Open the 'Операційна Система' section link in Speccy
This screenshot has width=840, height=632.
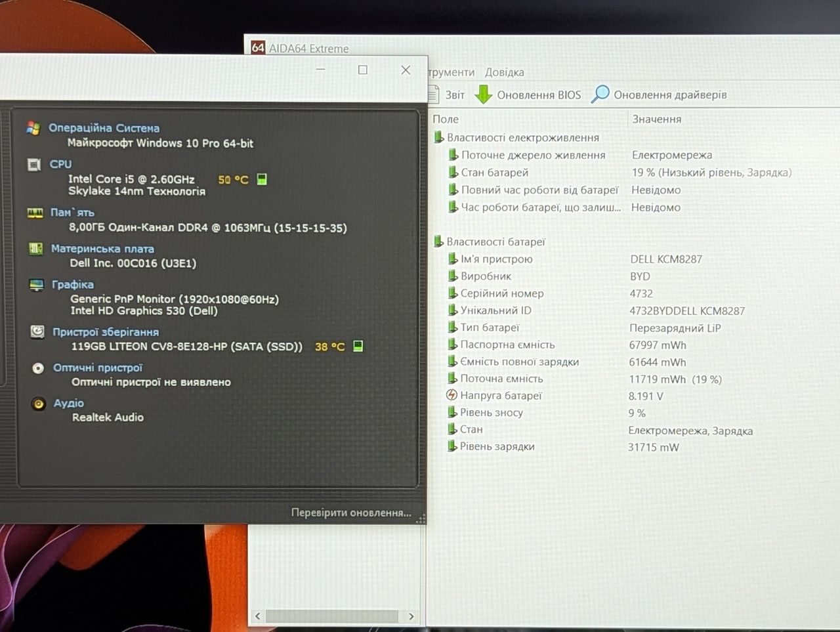[104, 128]
